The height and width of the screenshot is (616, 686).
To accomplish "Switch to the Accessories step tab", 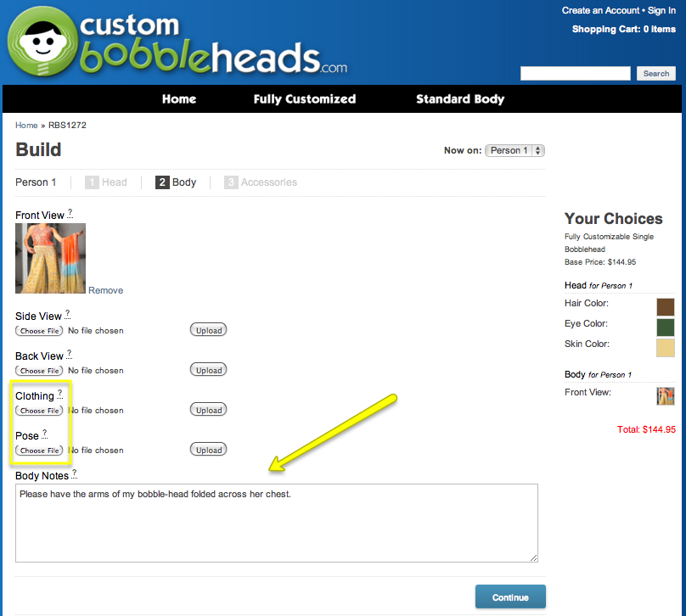I will (x=261, y=182).
